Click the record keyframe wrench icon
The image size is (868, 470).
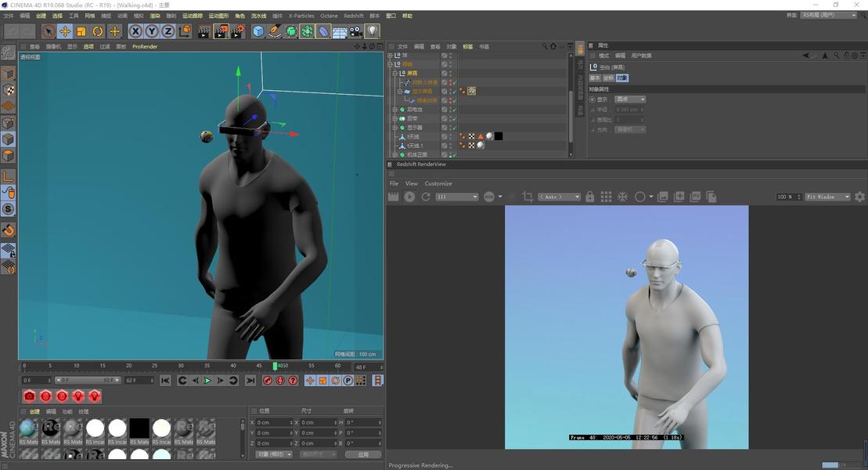[x=268, y=380]
